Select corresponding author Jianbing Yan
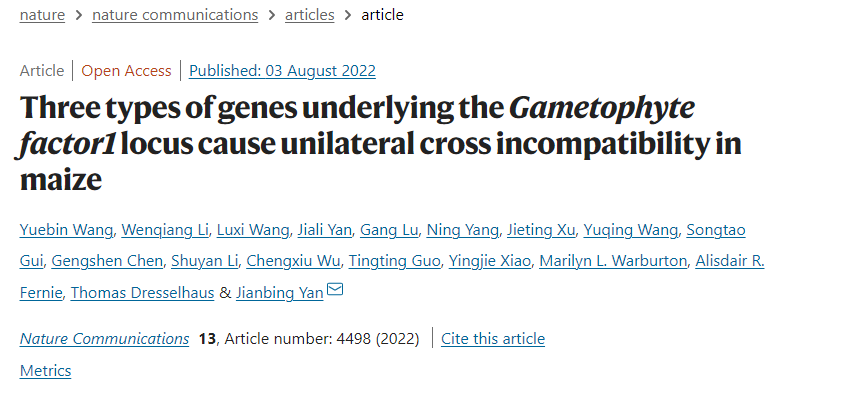 click(x=279, y=293)
